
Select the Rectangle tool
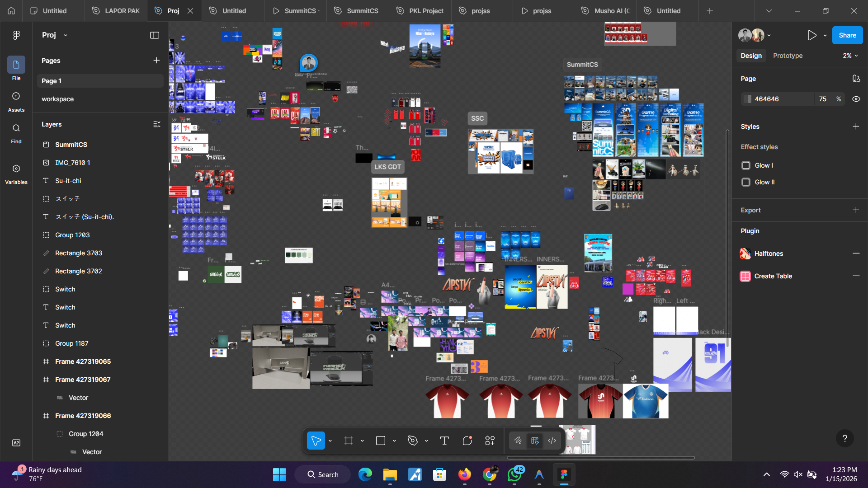380,440
